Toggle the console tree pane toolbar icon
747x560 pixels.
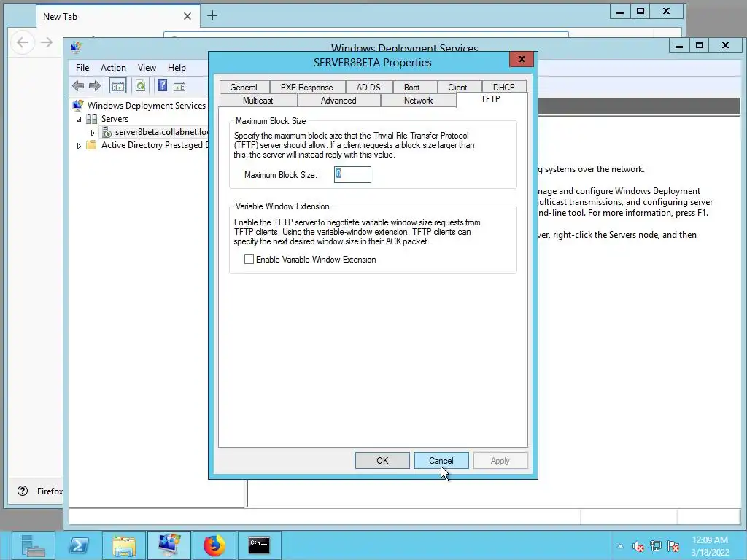[x=117, y=86]
